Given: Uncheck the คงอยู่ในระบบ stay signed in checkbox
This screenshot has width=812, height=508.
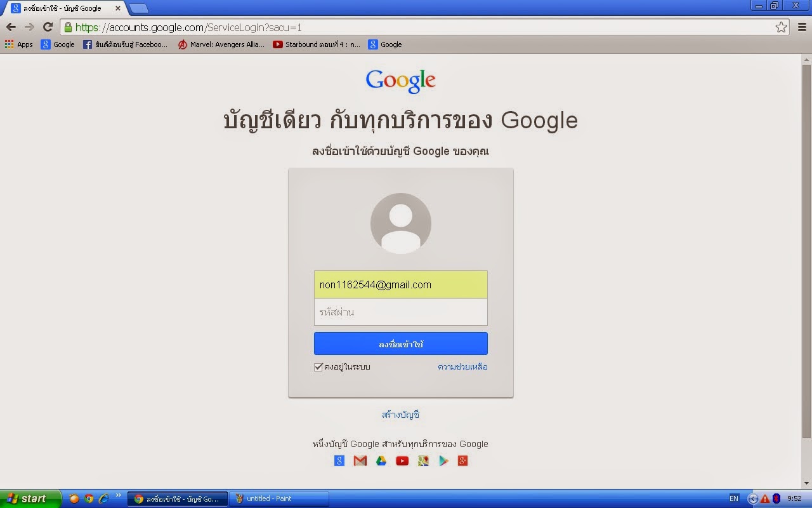Looking at the screenshot, I should (x=318, y=367).
